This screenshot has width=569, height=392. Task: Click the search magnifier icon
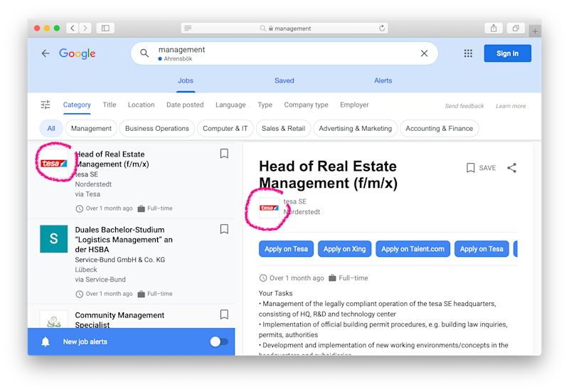144,53
